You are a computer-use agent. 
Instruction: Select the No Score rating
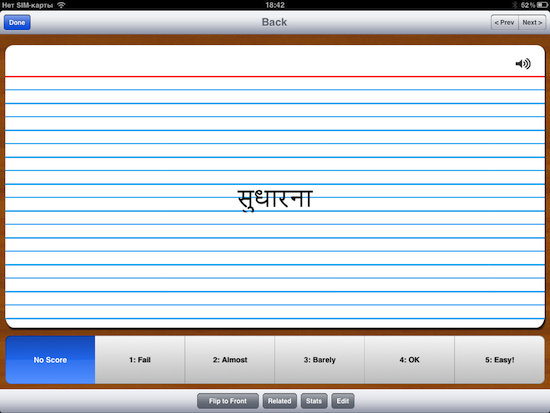(50, 360)
